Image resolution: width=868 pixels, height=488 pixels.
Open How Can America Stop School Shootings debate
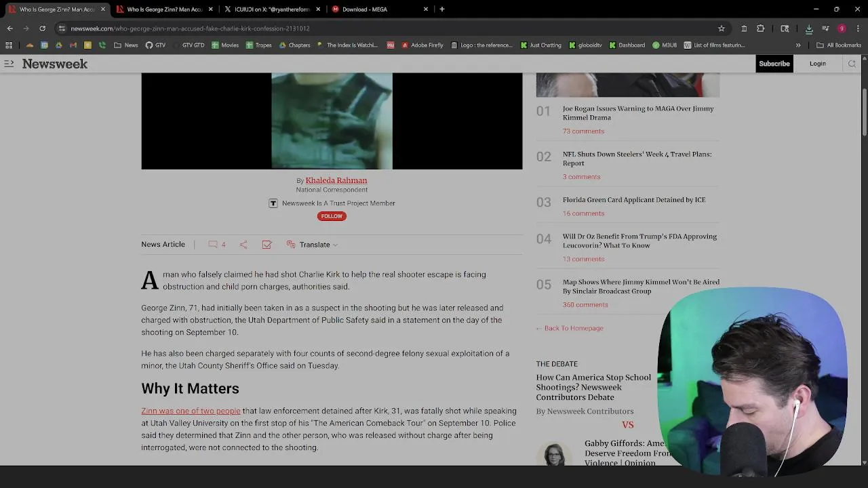pos(593,387)
